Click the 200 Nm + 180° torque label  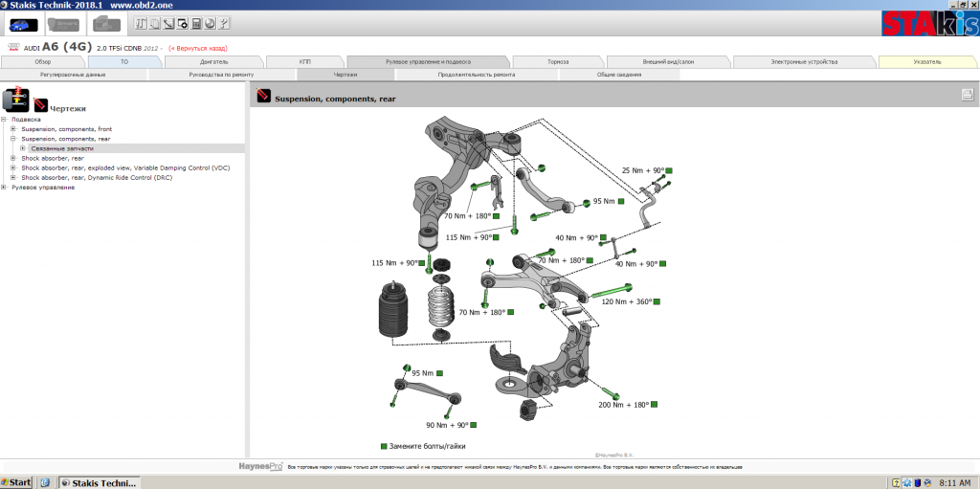625,405
